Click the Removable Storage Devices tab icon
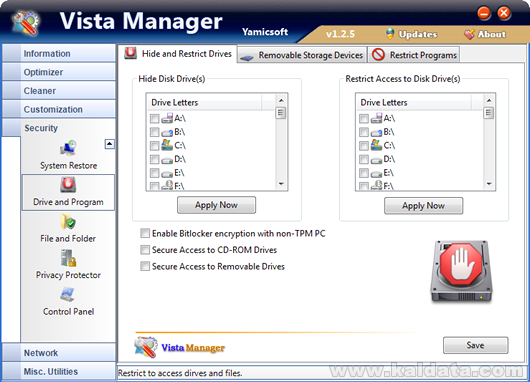Screen dimensions: 530x382 (247, 58)
